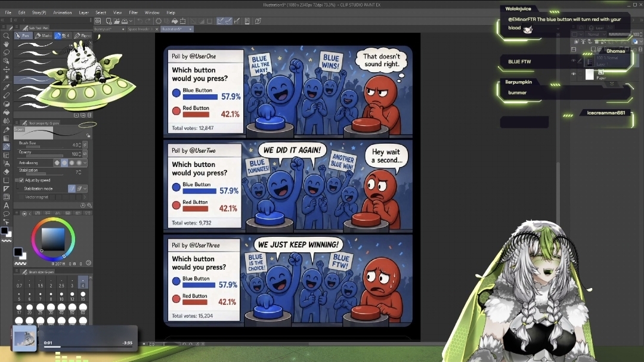Image resolution: width=644 pixels, height=362 pixels.
Task: Select the no anti-aliasing option
Action: pos(57,163)
